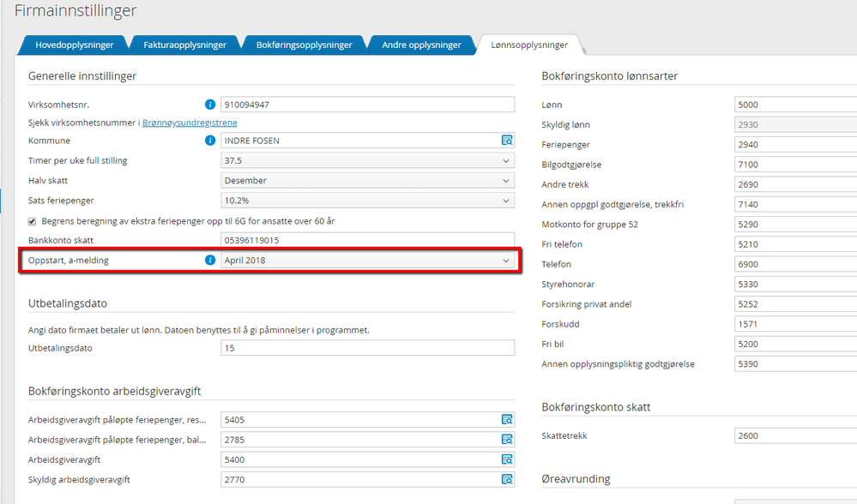Expand Sats feriepenger dropdown
857x504 pixels.
367,201
